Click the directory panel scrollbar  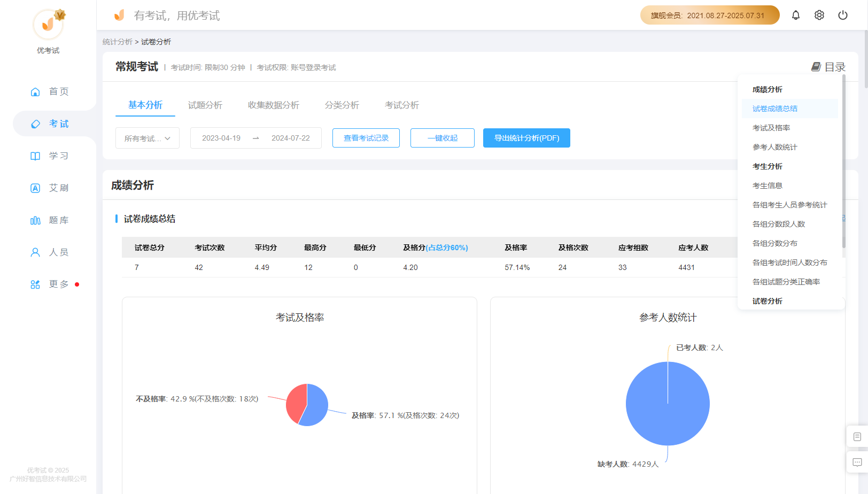(x=843, y=161)
